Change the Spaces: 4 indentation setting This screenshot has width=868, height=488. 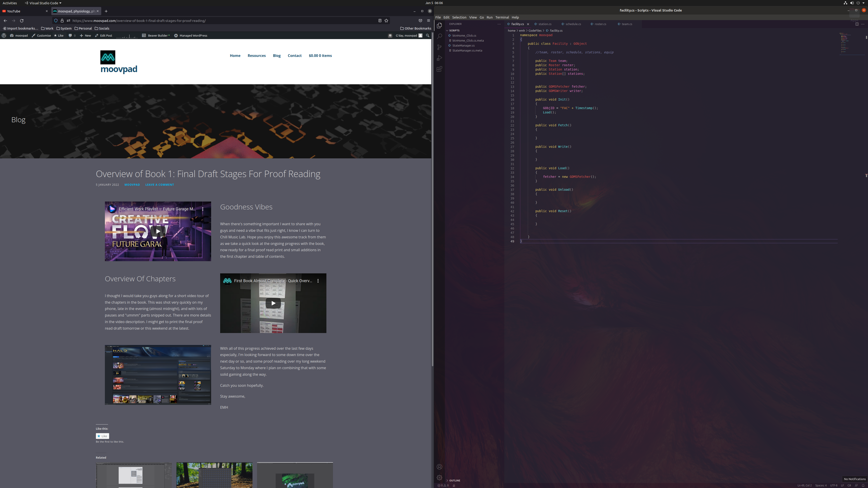[x=821, y=485]
